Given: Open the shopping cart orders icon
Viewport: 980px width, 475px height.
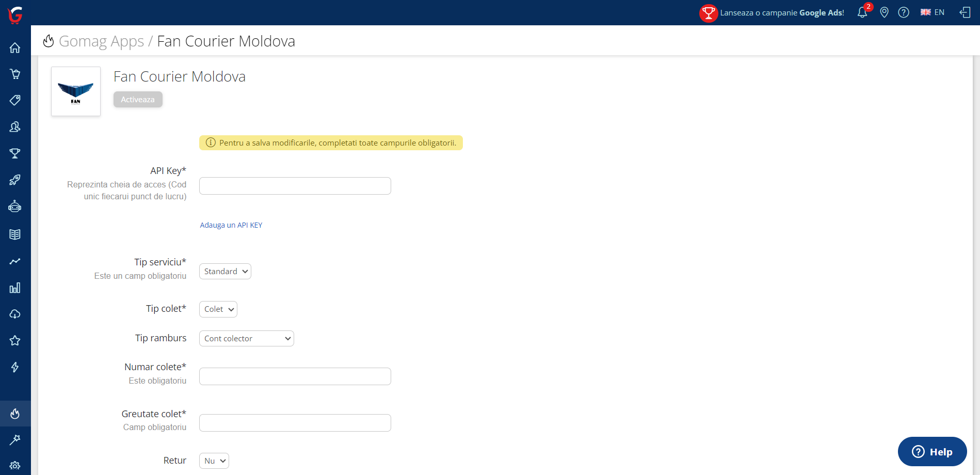Looking at the screenshot, I should coord(15,74).
